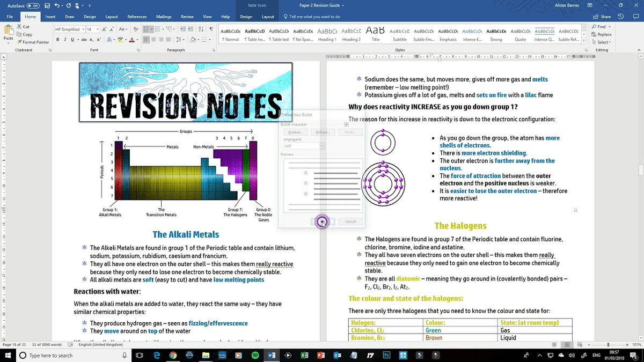Click the Bold formatting icon

(x=56, y=40)
